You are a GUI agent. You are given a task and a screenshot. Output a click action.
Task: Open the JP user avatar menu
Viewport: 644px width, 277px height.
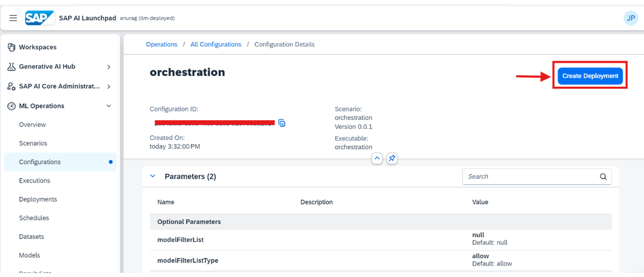(x=631, y=18)
